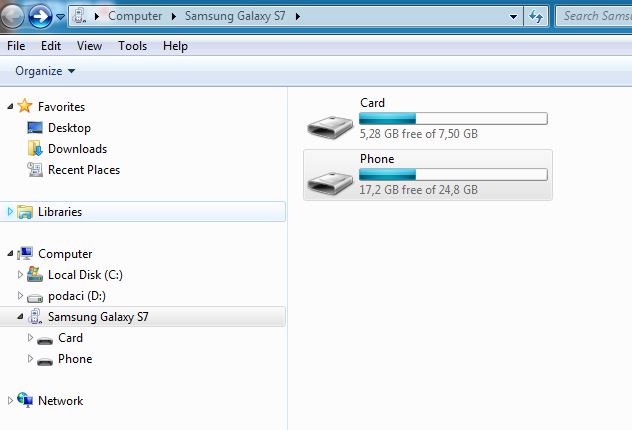Open Recent Places from Favorites
Viewport: 632px width, 430px height.
(84, 170)
